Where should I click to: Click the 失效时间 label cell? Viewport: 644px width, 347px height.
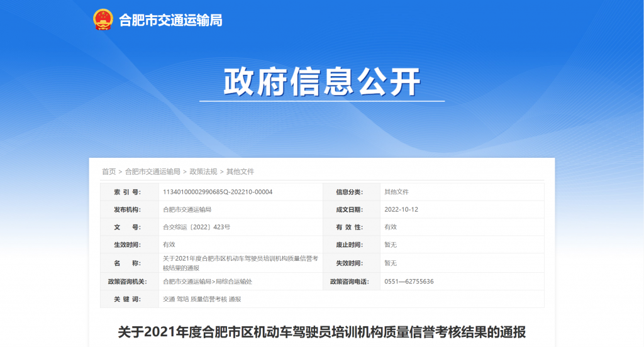(x=352, y=263)
